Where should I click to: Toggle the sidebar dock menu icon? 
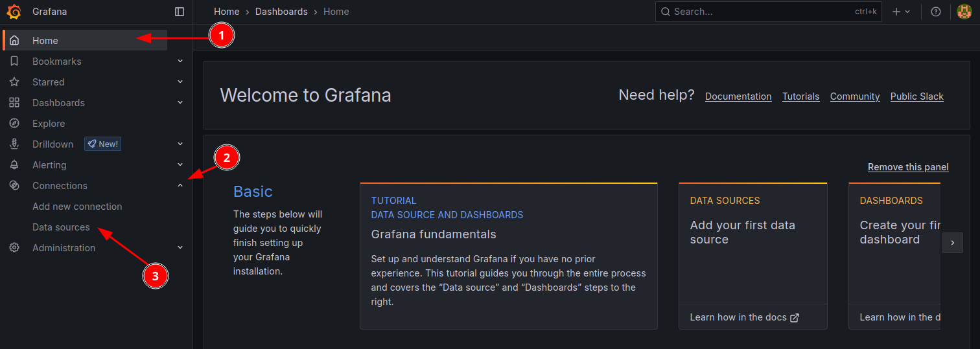[180, 12]
